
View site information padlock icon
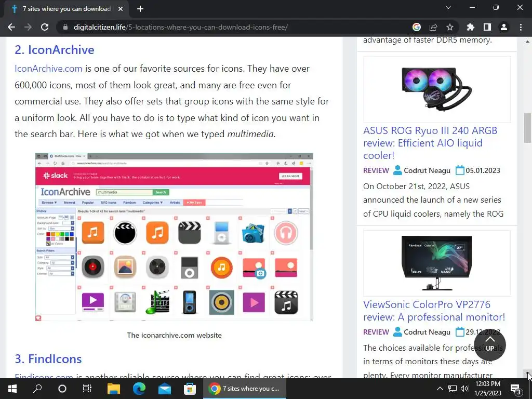pos(65,27)
